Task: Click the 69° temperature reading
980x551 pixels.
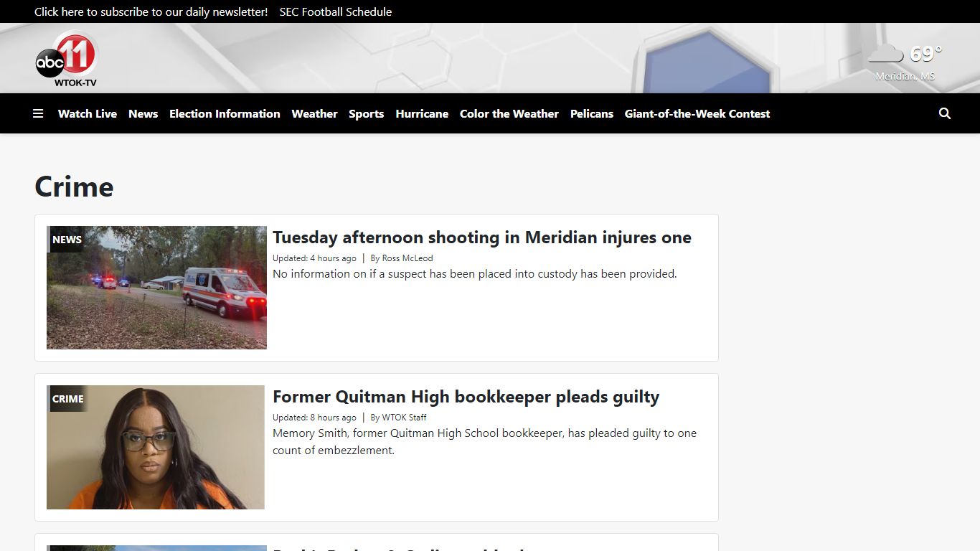Action: point(925,54)
